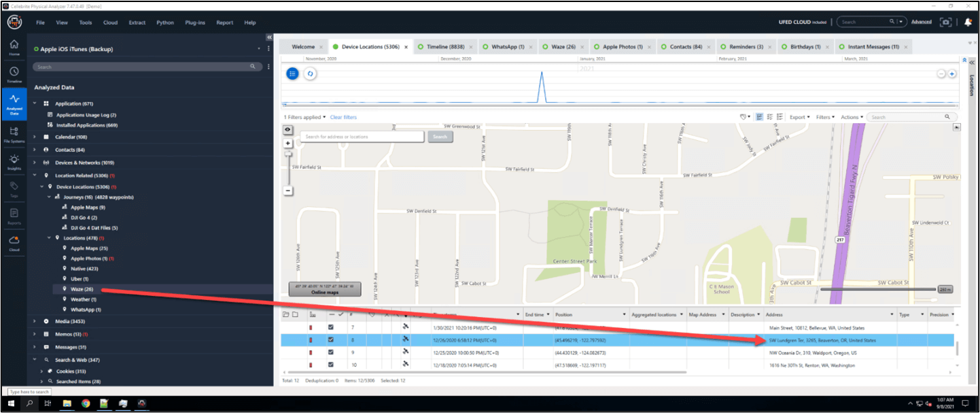
Task: Click the map Search button
Action: (x=440, y=137)
